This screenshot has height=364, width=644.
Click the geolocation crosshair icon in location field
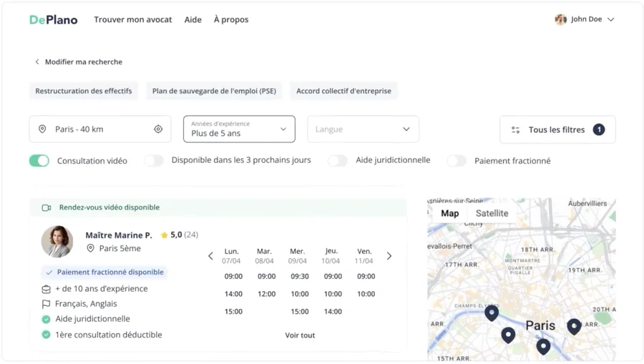(x=158, y=129)
